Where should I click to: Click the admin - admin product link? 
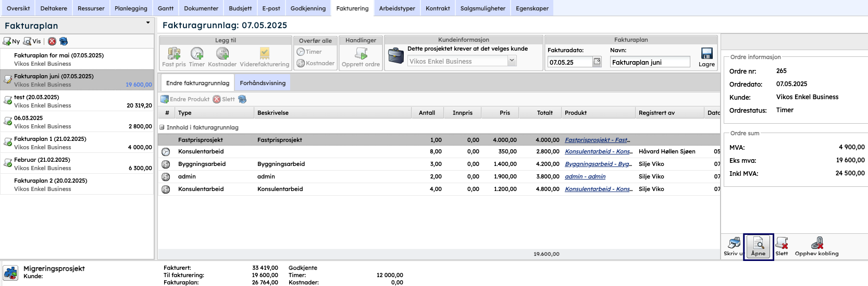[585, 176]
